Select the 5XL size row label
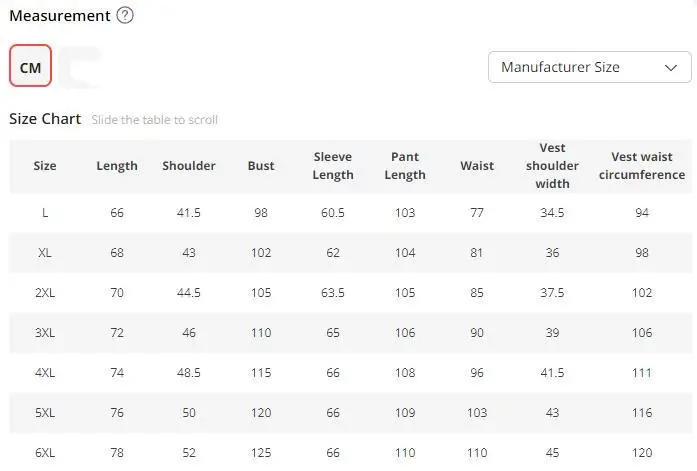The height and width of the screenshot is (471, 697). click(x=45, y=413)
